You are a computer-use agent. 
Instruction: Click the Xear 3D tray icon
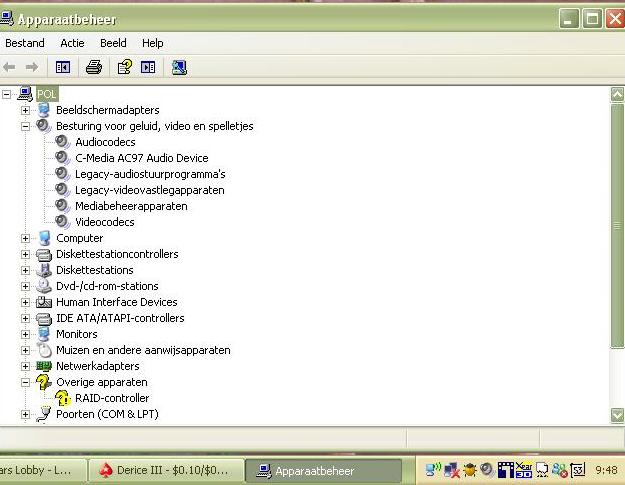(x=524, y=470)
